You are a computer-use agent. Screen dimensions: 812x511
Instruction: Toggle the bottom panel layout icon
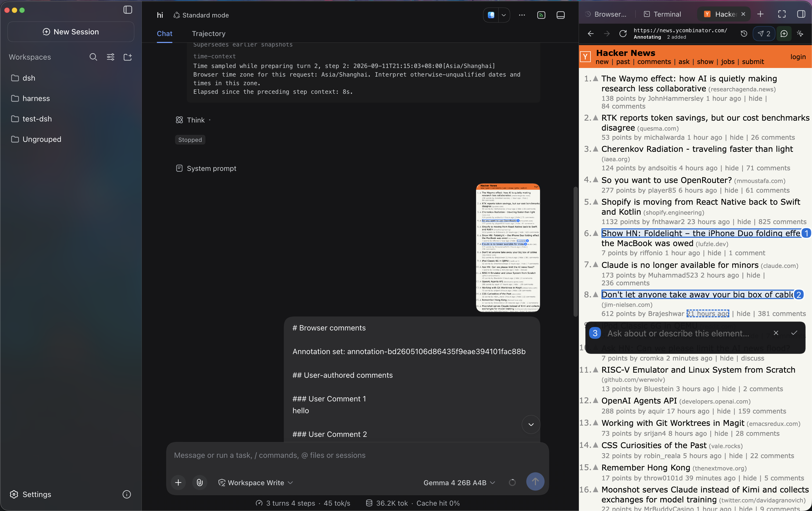(x=560, y=15)
